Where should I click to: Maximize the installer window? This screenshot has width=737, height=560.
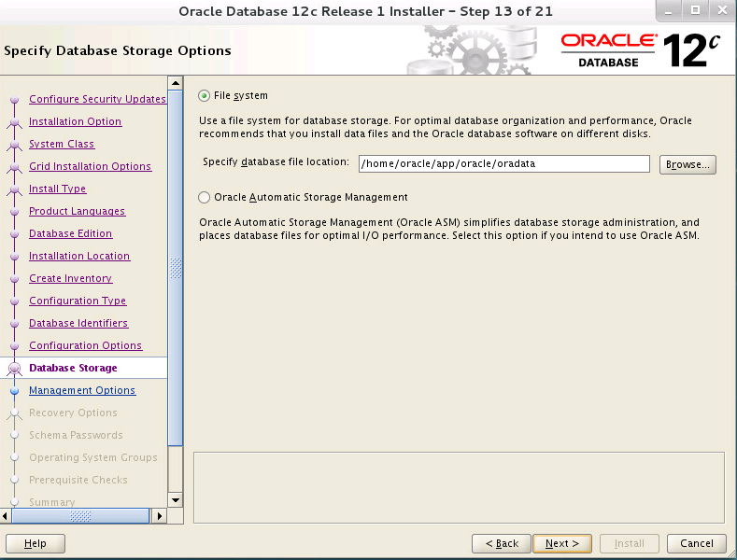point(695,10)
